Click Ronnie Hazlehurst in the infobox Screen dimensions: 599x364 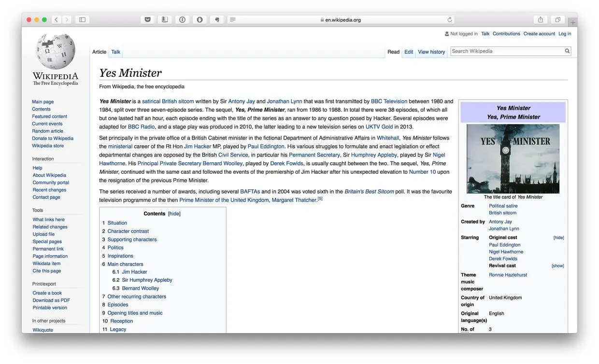[x=508, y=275]
